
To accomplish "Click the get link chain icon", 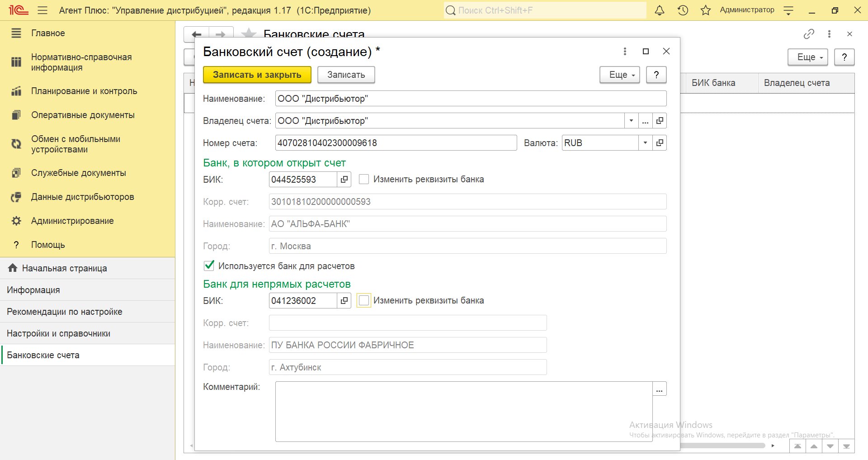I will [x=809, y=34].
